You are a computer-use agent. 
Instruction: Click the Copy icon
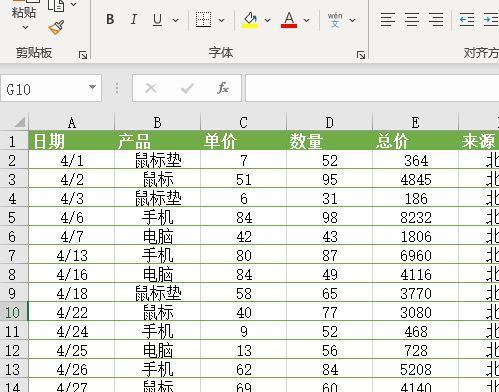click(x=56, y=6)
